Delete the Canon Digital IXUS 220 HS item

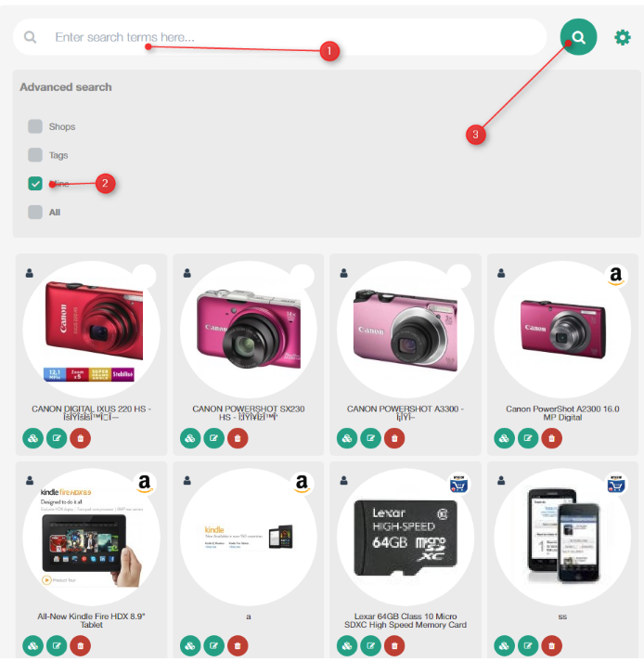(x=80, y=438)
